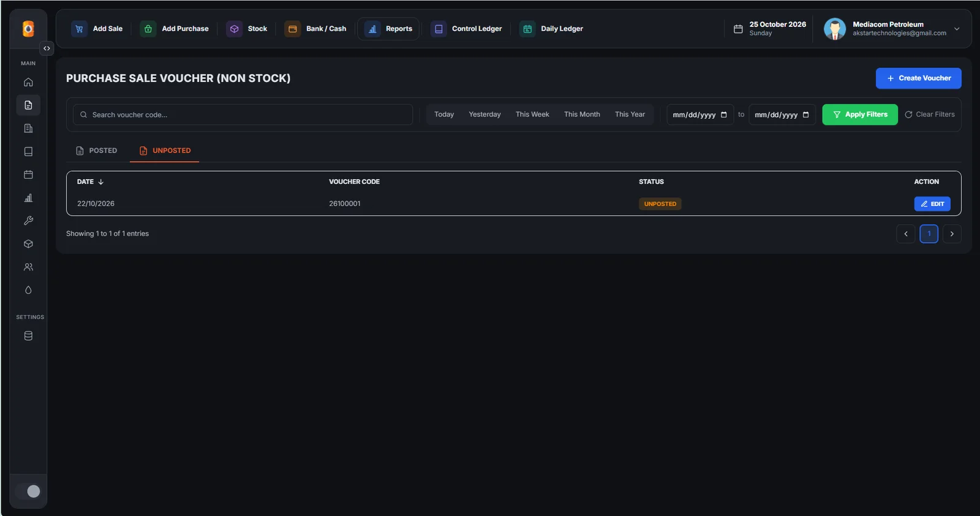The width and height of the screenshot is (980, 516).
Task: Filter vouchers by This Week
Action: (x=532, y=115)
